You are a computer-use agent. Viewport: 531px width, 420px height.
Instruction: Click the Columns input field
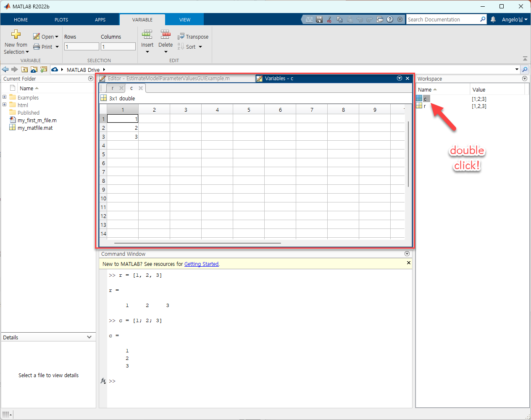pyautogui.click(x=118, y=47)
